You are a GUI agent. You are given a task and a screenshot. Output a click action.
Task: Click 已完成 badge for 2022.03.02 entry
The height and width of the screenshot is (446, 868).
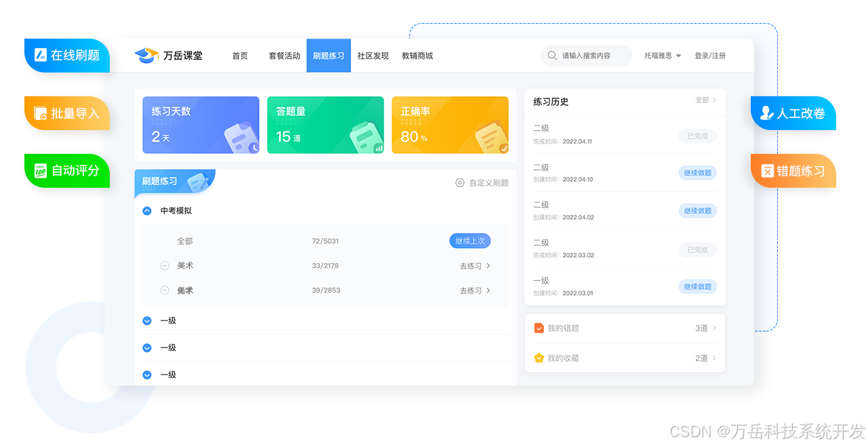point(697,250)
